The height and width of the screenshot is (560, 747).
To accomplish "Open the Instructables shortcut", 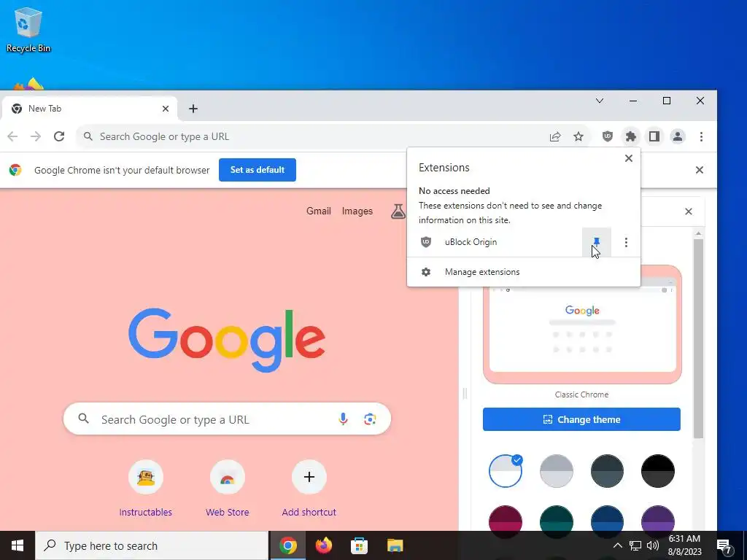I will (146, 489).
